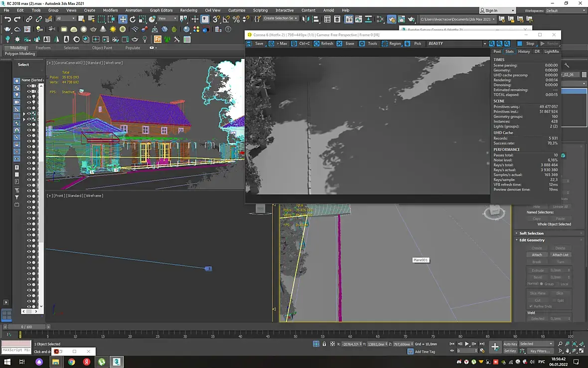The image size is (588, 368).
Task: Toggle Auto Key animation mode
Action: click(x=510, y=344)
